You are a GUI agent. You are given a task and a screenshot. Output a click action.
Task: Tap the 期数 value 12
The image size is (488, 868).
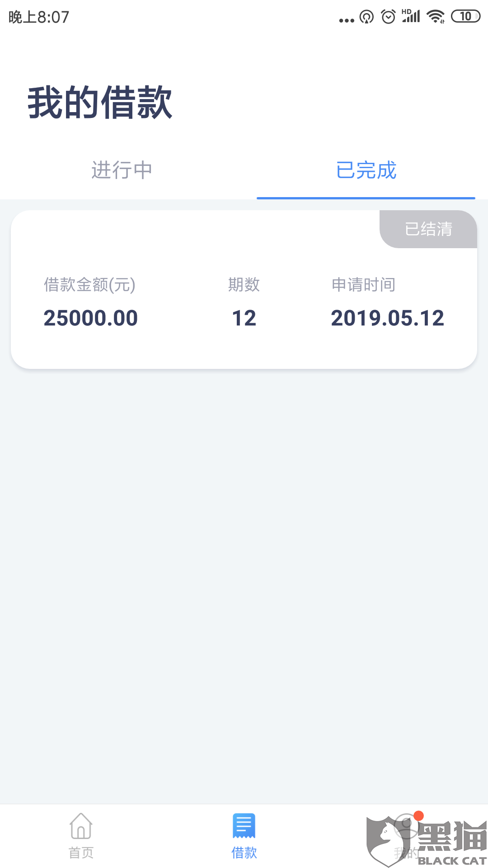click(x=244, y=318)
